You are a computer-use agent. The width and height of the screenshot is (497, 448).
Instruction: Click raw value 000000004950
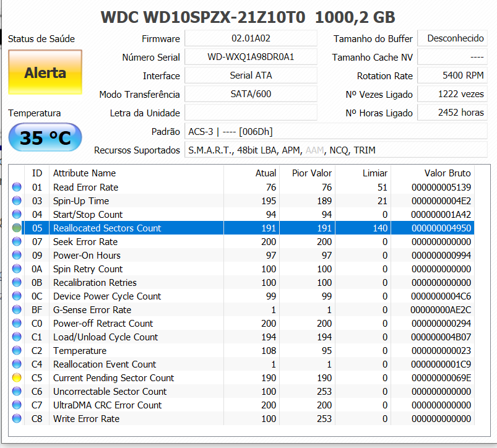pyautogui.click(x=441, y=228)
